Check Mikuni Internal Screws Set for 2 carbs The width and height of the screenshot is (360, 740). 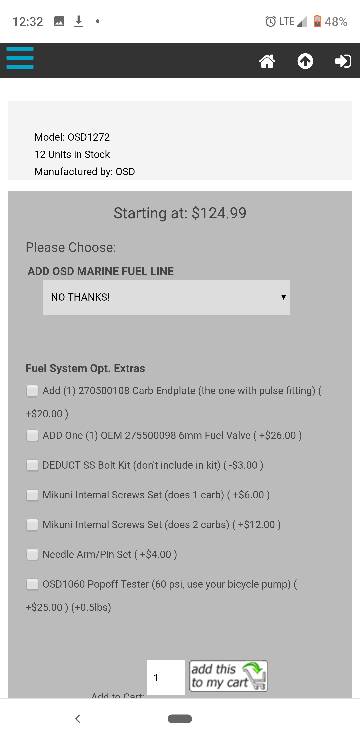(32, 524)
